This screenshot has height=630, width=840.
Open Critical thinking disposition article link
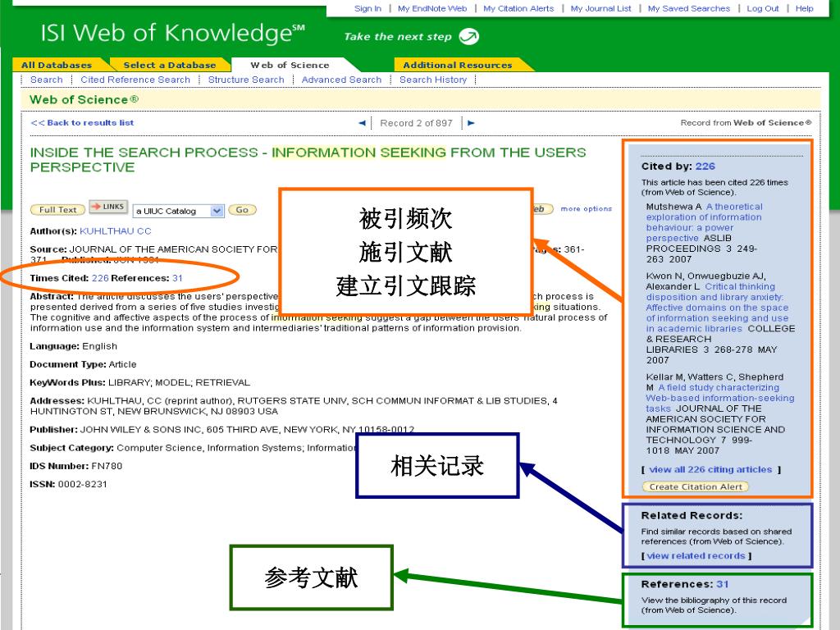pos(717,308)
